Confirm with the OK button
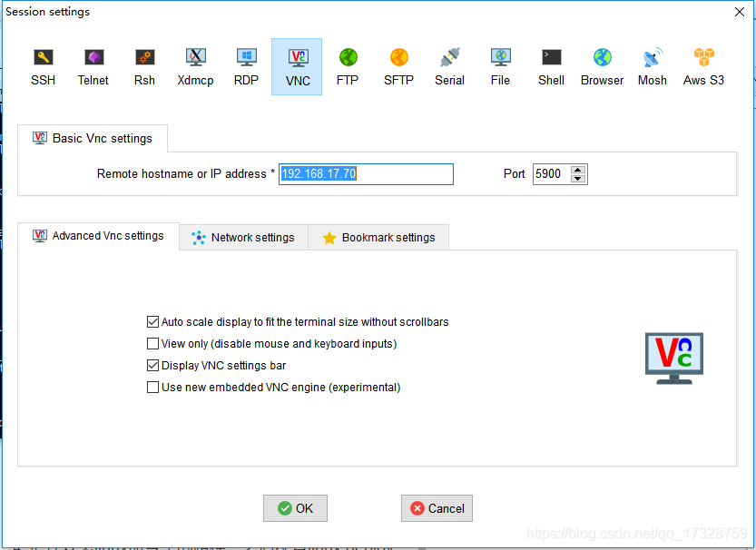Image resolution: width=756 pixels, height=550 pixels. [295, 508]
